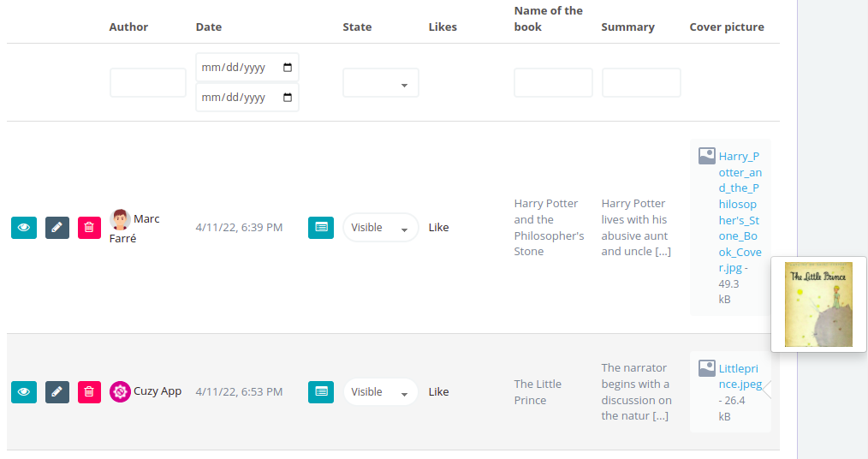Click the pencil edit icon in Cuzy App row
Image resolution: width=868 pixels, height=459 pixels.
pyautogui.click(x=57, y=392)
